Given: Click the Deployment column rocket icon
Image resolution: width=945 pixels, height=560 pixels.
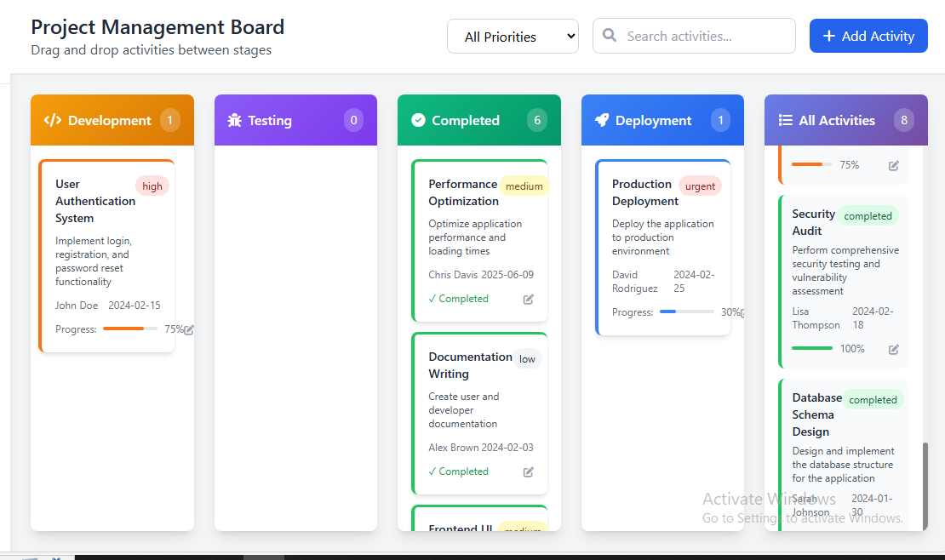Looking at the screenshot, I should [602, 121].
